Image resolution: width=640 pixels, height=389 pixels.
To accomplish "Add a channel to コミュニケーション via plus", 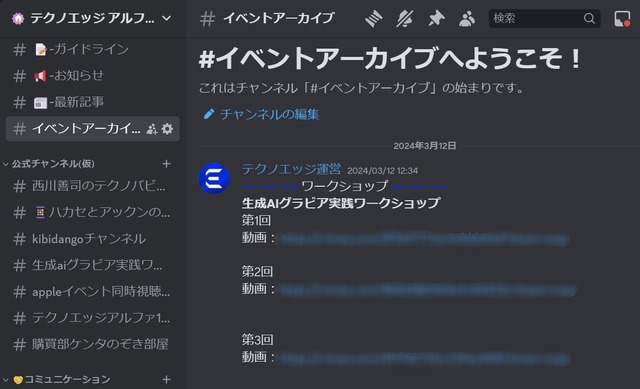I will [166, 379].
